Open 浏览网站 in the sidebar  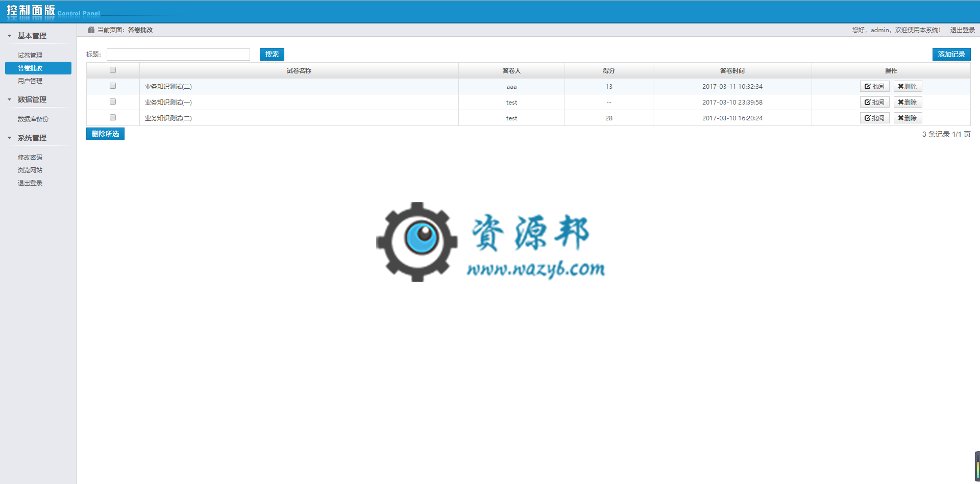coord(30,170)
